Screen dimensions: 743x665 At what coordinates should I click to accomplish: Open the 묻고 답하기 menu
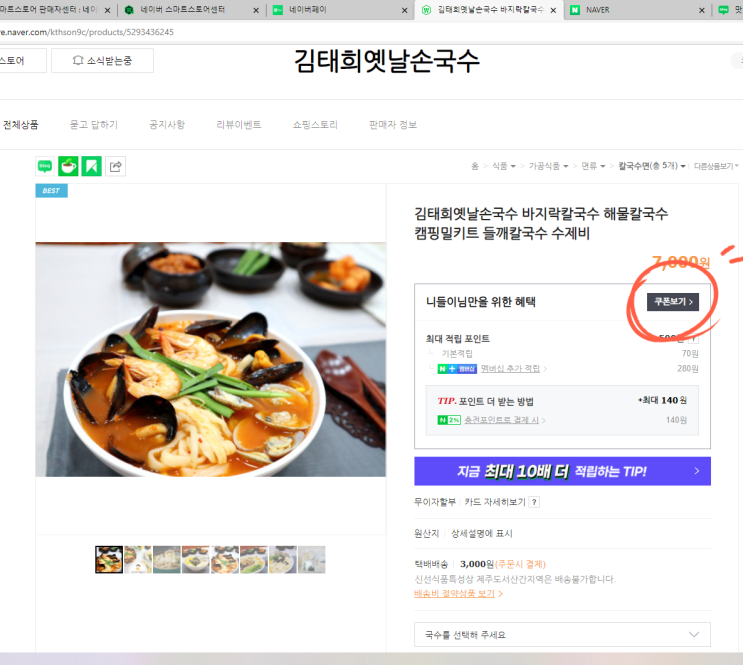click(94, 125)
